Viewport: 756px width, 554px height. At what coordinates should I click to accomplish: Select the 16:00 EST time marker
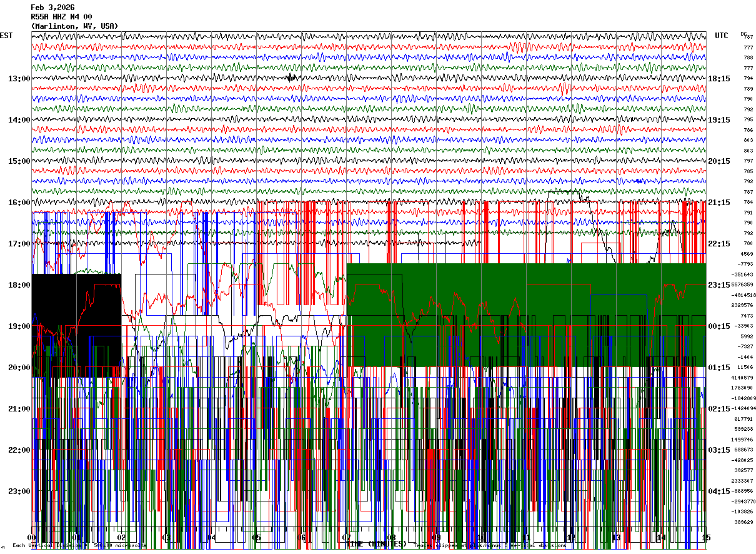point(19,203)
